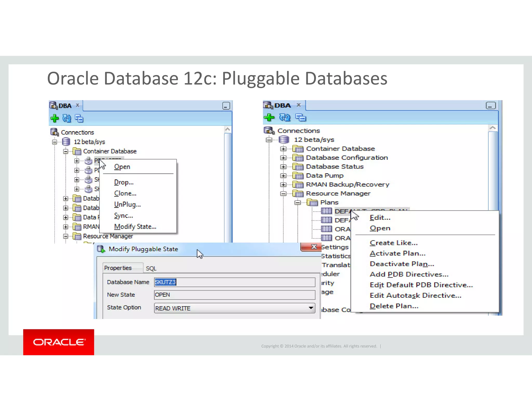Image resolution: width=532 pixels, height=411 pixels.
Task: Click Modify Pluggable State dialog title icon
Action: (x=101, y=249)
